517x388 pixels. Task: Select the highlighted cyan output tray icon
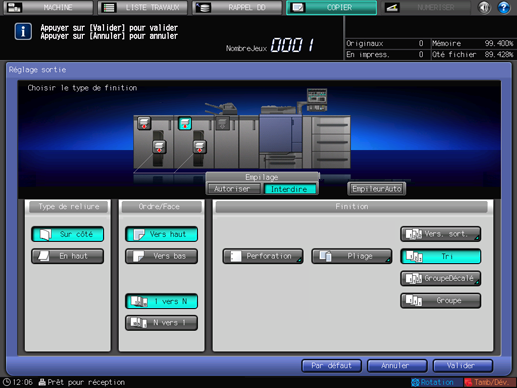[185, 123]
